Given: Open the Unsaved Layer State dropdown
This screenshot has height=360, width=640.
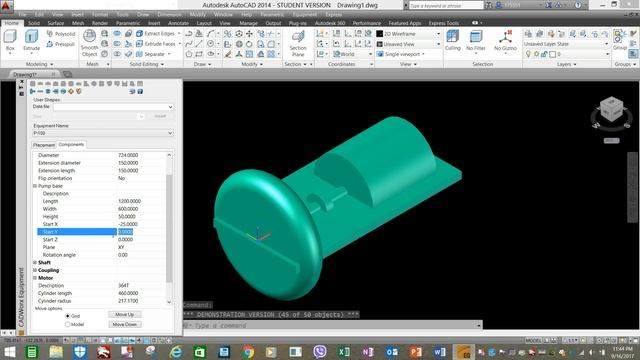Looking at the screenshot, I should click(x=566, y=44).
